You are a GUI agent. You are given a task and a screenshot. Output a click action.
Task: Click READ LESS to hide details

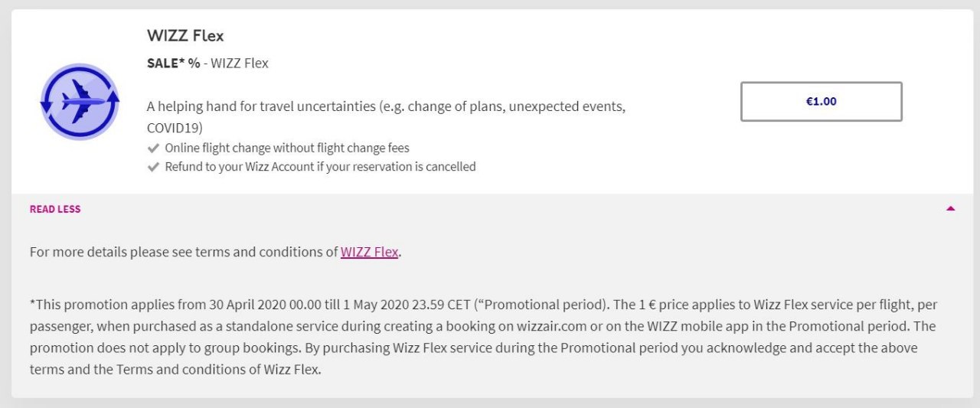55,209
